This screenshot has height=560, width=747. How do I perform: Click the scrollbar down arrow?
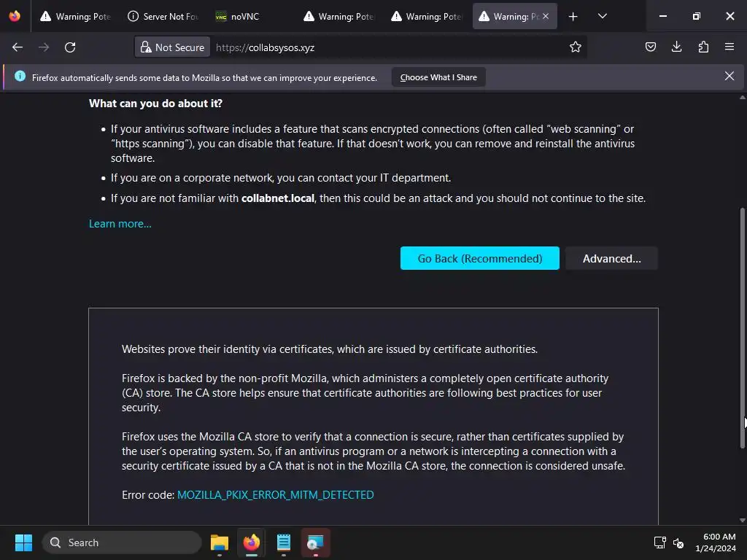click(742, 521)
